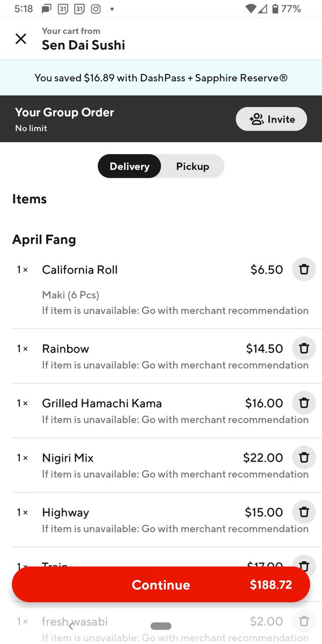Open the message notification in status bar
This screenshot has height=644, width=322.
click(46, 9)
